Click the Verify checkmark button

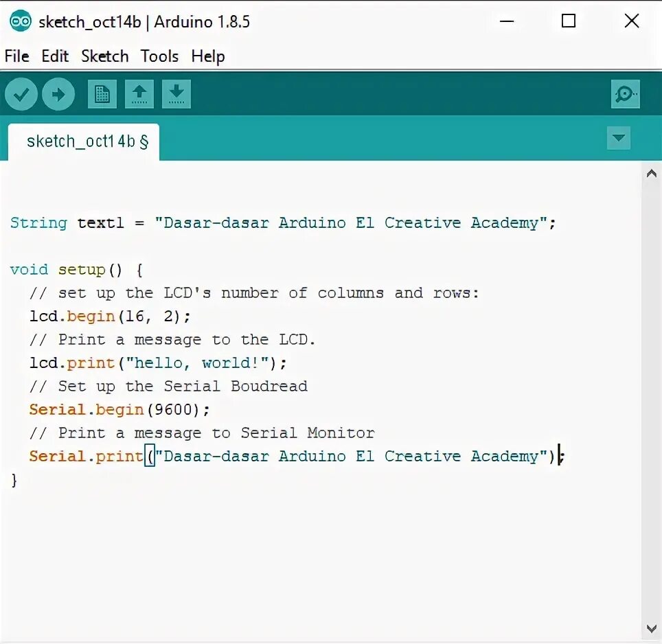[21, 94]
